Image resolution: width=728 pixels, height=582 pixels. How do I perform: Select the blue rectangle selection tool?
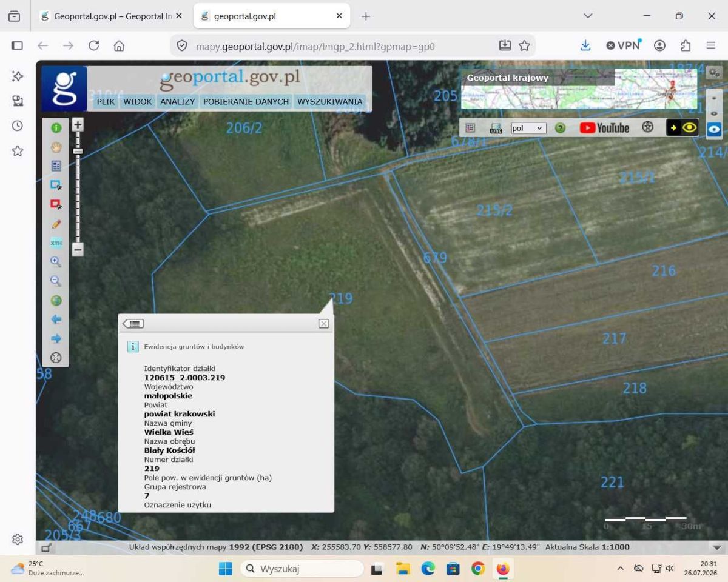tap(56, 185)
